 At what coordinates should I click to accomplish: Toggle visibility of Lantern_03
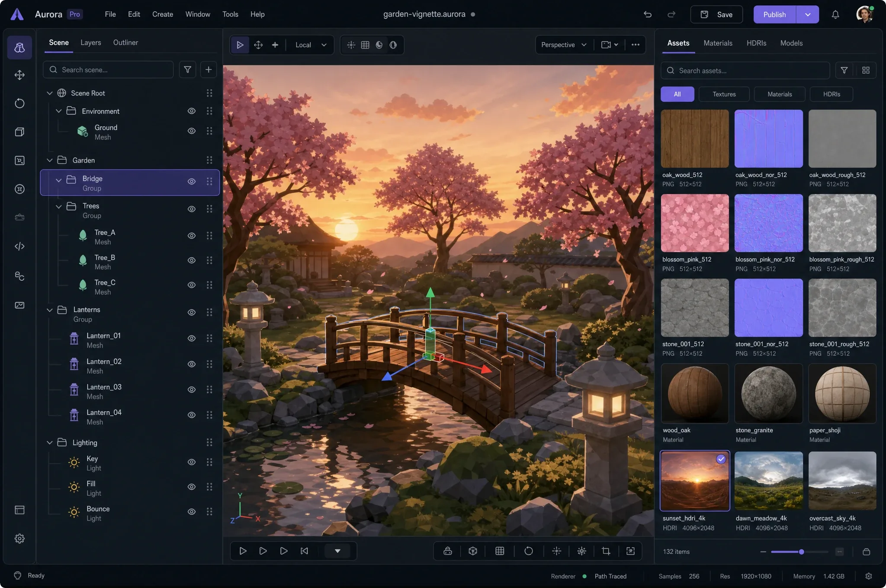[192, 390]
